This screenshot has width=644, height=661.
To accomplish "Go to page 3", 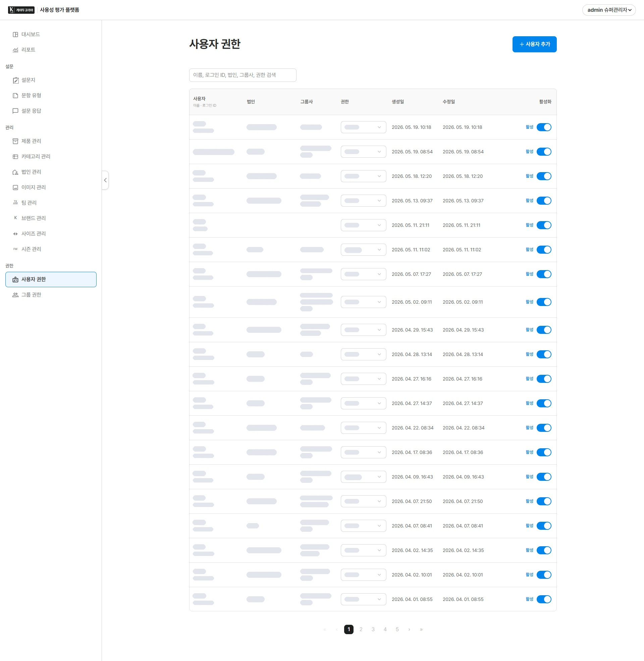I will pyautogui.click(x=373, y=629).
